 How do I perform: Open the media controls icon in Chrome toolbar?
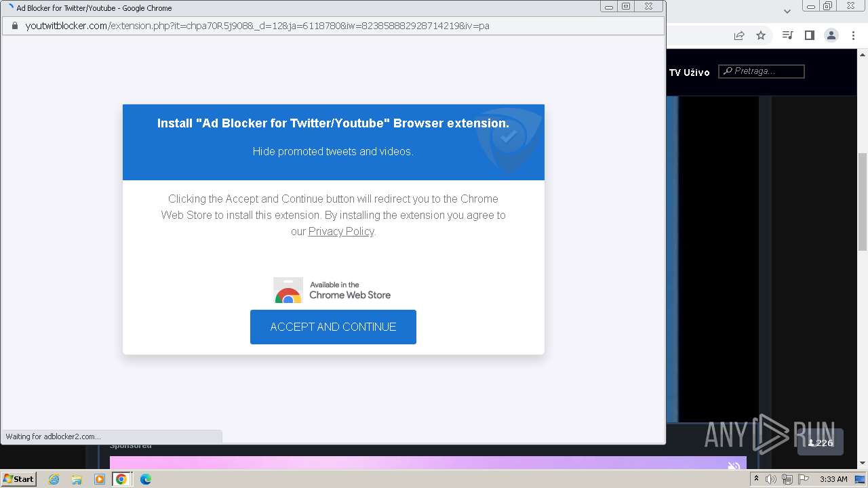tap(787, 35)
